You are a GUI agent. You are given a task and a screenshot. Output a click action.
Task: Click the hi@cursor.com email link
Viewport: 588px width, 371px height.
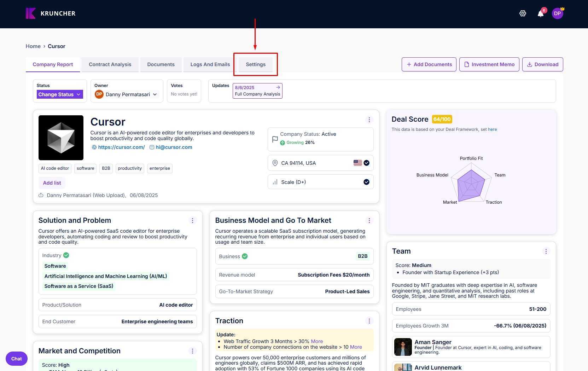click(174, 147)
